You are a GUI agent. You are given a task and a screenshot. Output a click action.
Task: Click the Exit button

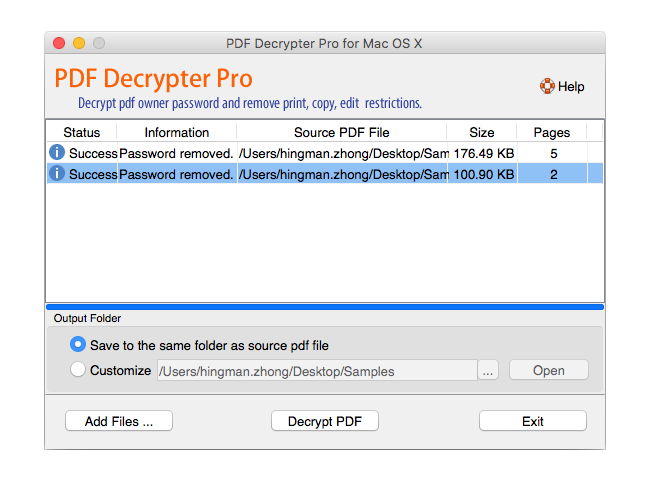tap(533, 421)
